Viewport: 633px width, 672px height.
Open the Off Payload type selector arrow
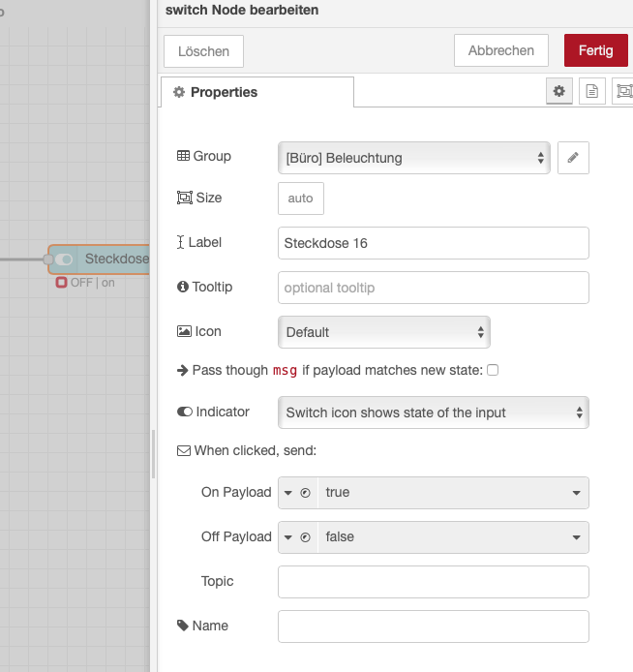[287, 537]
